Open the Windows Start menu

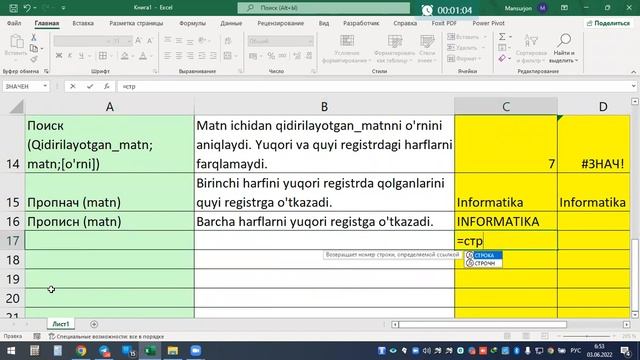(11, 351)
